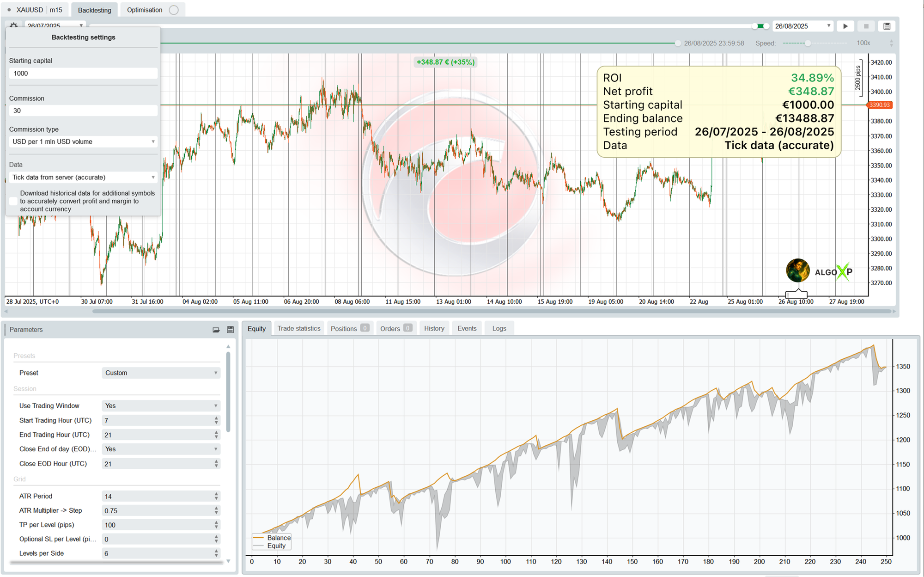Increase Levels per Side value

[x=216, y=551]
